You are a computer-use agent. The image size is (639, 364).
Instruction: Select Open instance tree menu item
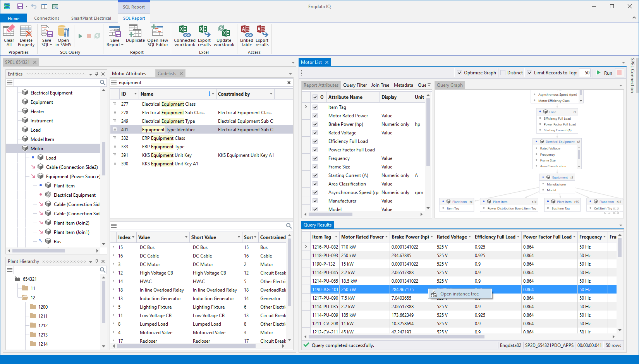click(x=460, y=294)
